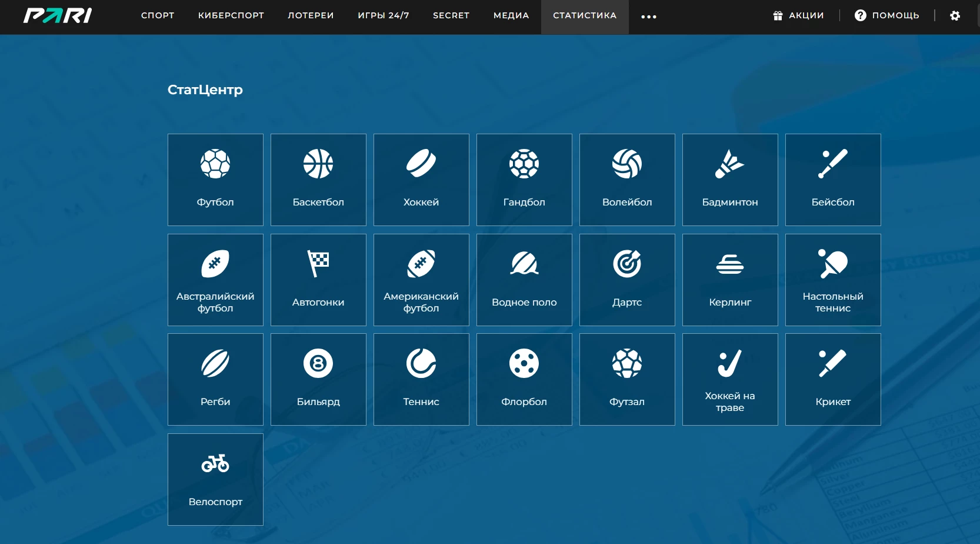Expand the three-dots more menu
The width and height of the screenshot is (980, 544).
[648, 16]
